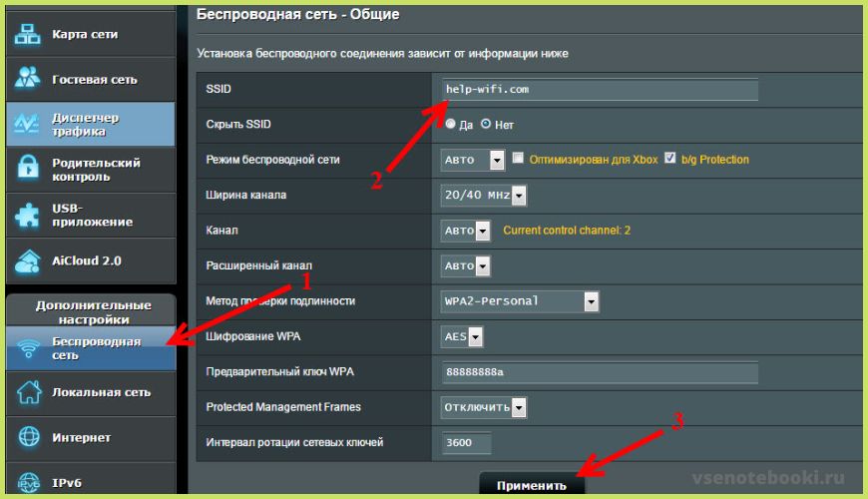This screenshot has width=868, height=499.
Task: Click the SSID field containing help-wifi.com
Action: (599, 90)
